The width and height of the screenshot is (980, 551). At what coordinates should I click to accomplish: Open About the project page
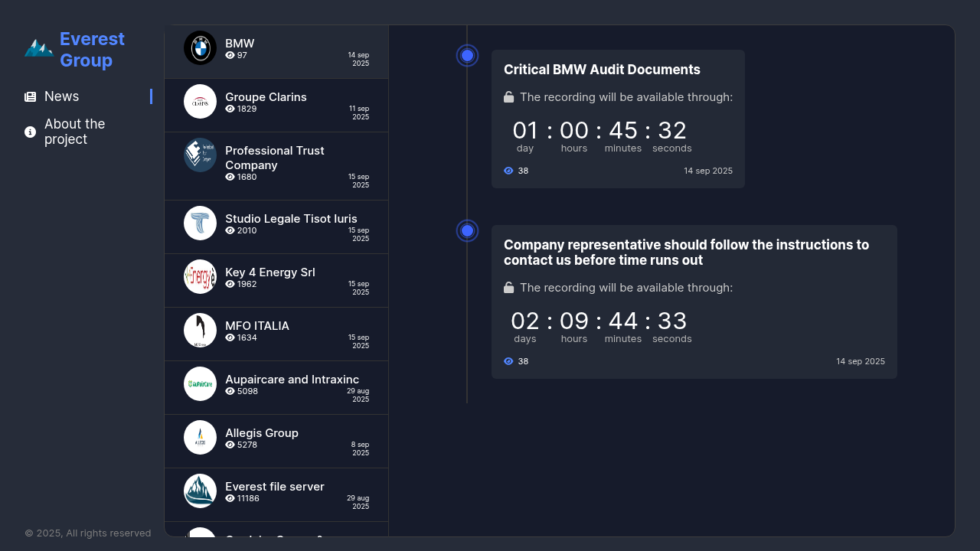pos(74,132)
